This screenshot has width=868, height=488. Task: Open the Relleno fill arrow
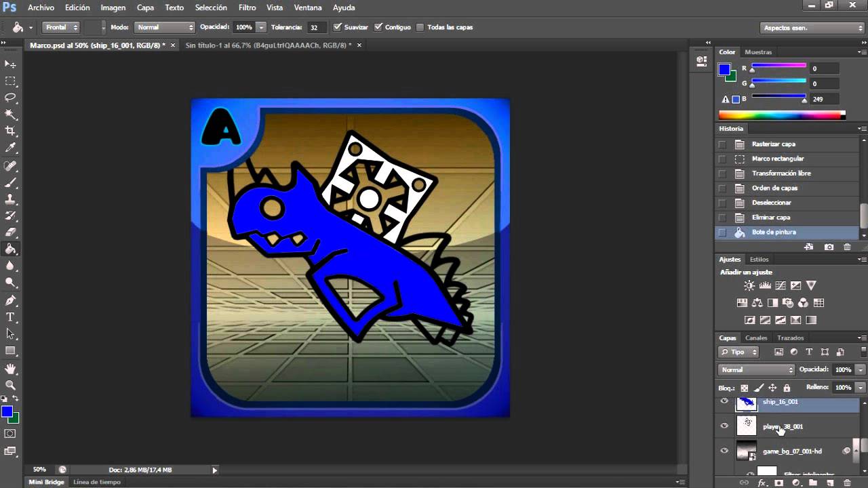(861, 388)
